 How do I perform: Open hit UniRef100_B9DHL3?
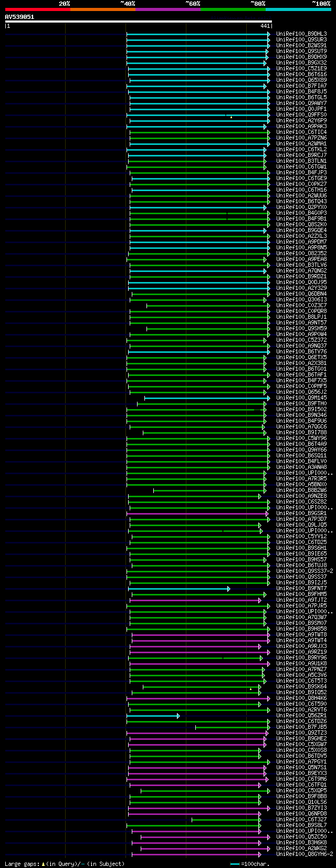(301, 34)
